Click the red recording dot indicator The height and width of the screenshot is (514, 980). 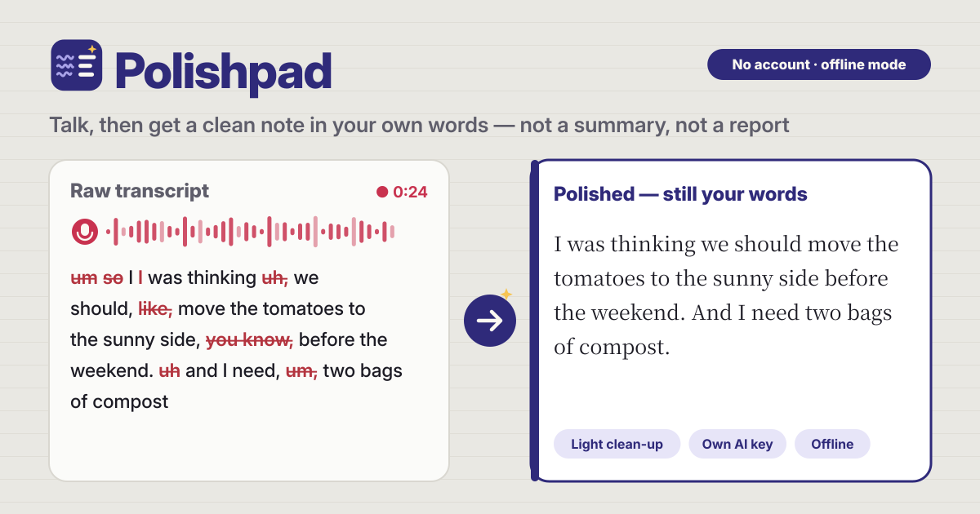tap(381, 193)
